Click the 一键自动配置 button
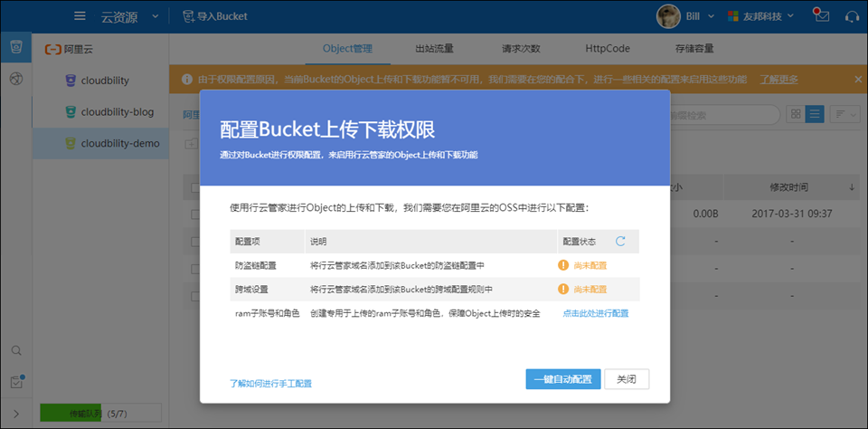This screenshot has width=868, height=429. 562,379
